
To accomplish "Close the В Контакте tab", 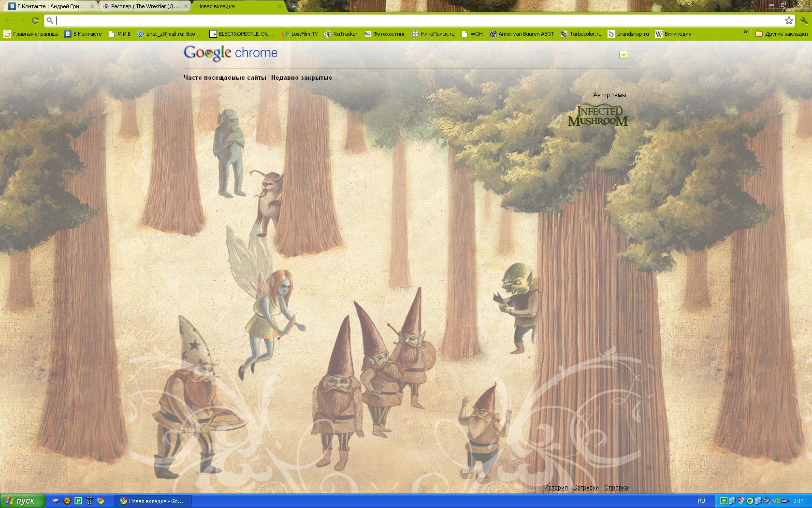I will point(92,6).
